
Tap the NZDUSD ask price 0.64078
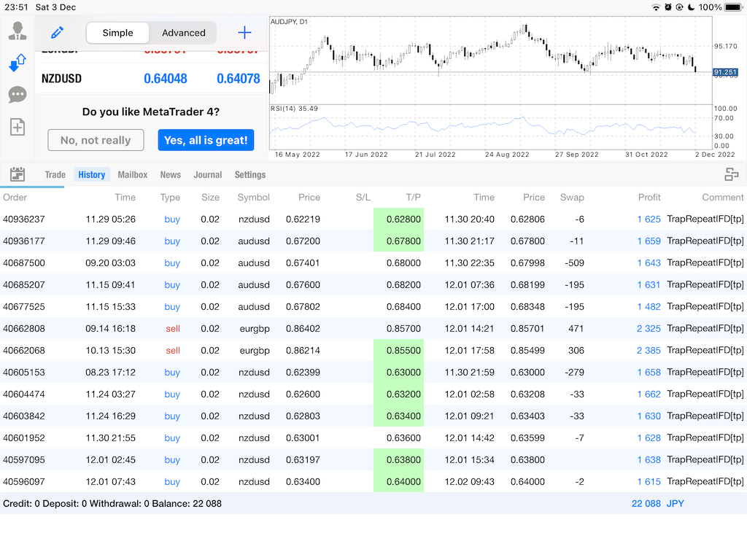click(x=239, y=79)
